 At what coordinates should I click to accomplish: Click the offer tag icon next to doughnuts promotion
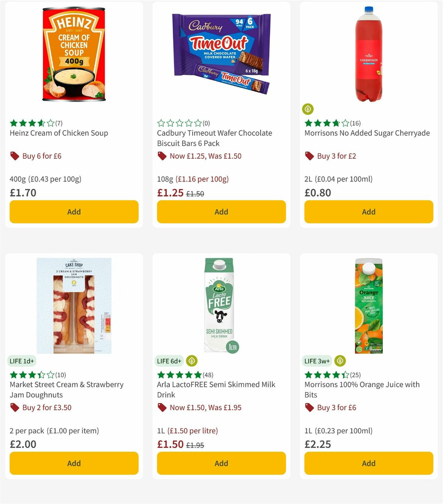14,408
